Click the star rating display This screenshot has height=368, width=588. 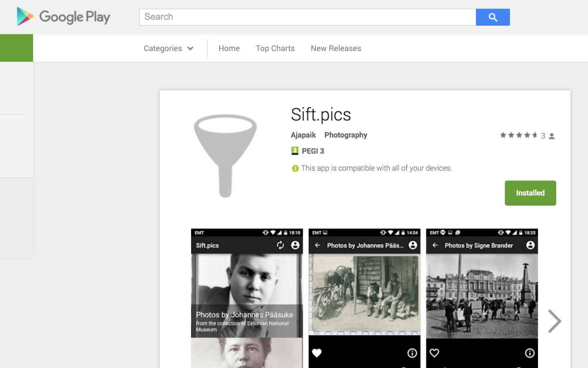pyautogui.click(x=519, y=135)
